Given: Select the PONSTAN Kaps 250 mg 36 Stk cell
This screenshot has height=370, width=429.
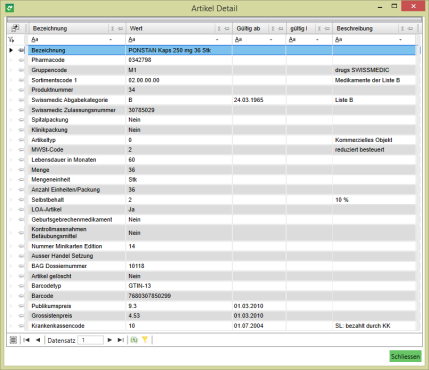Looking at the screenshot, I should click(179, 50).
